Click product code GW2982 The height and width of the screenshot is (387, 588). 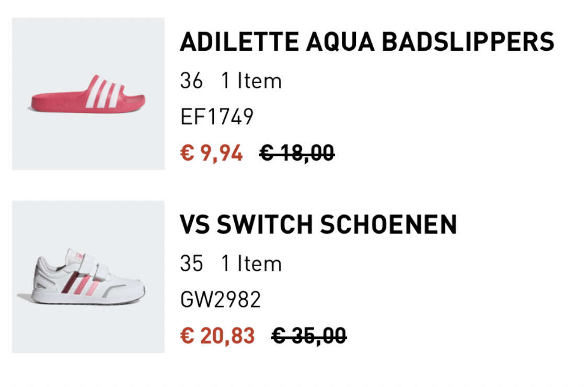(x=221, y=300)
